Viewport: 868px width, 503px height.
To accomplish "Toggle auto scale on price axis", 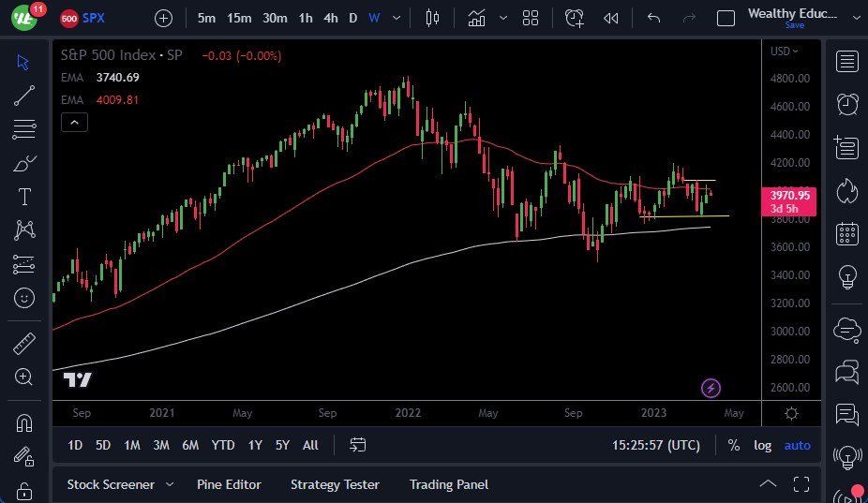I will [x=797, y=445].
